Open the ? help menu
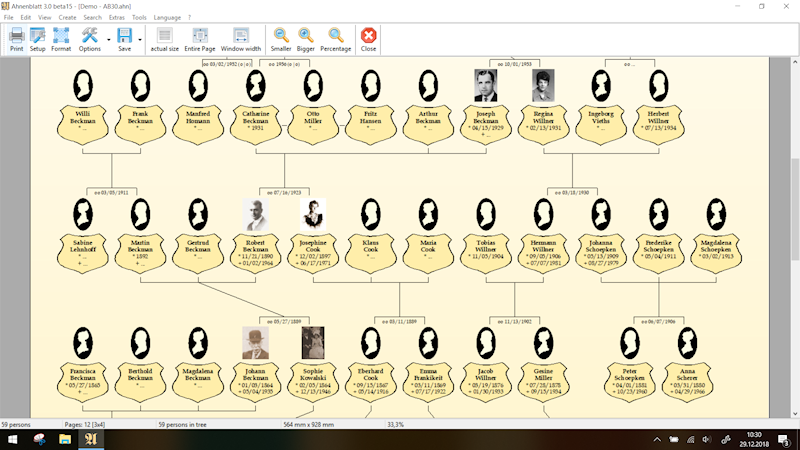 (x=189, y=17)
